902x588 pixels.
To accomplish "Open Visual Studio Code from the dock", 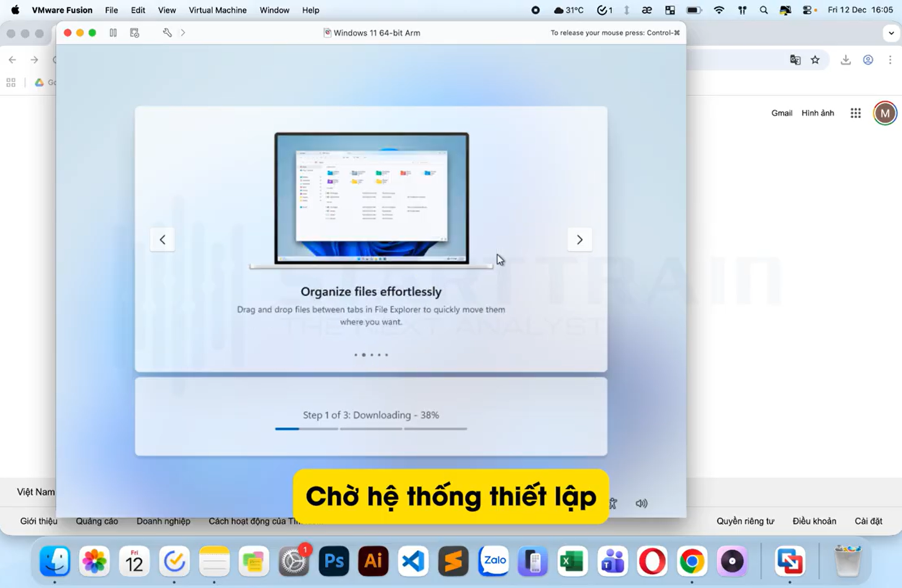I will [x=413, y=561].
